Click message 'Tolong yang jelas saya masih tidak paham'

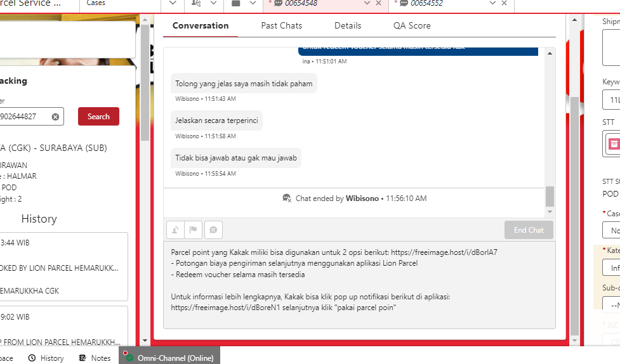click(244, 84)
